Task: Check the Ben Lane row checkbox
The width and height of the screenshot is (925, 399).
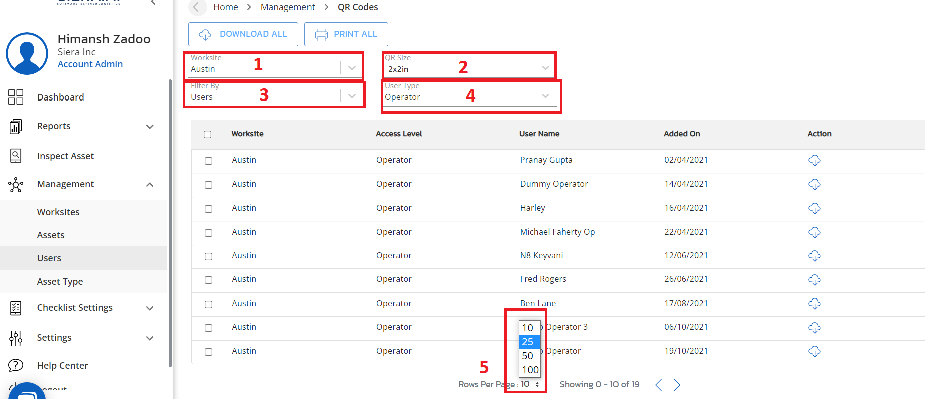Action: click(208, 304)
